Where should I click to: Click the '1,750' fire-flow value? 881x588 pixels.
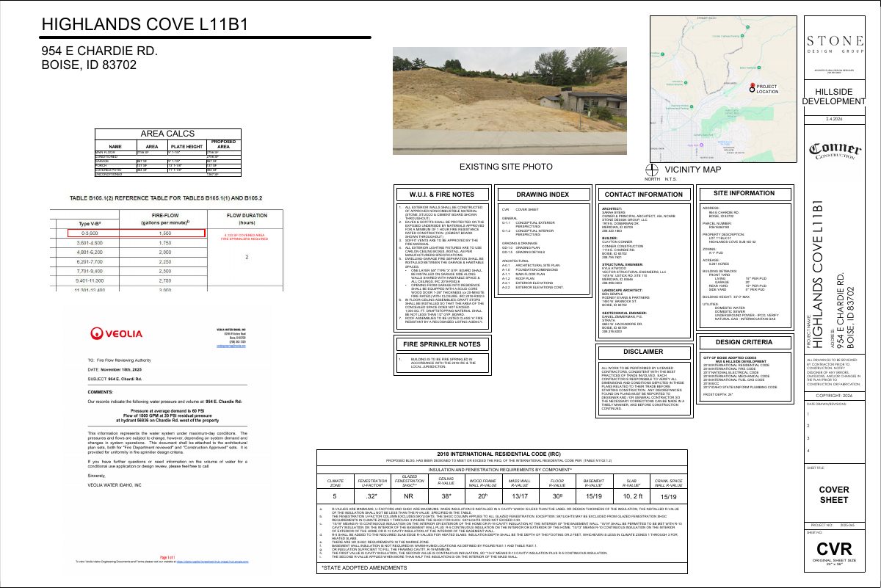[x=165, y=242]
